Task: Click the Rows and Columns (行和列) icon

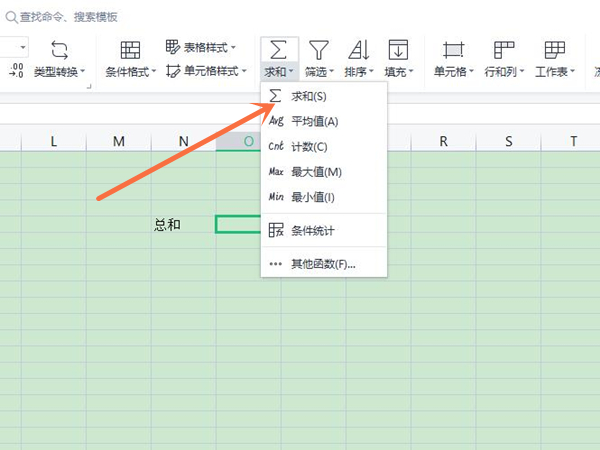Action: (504, 50)
